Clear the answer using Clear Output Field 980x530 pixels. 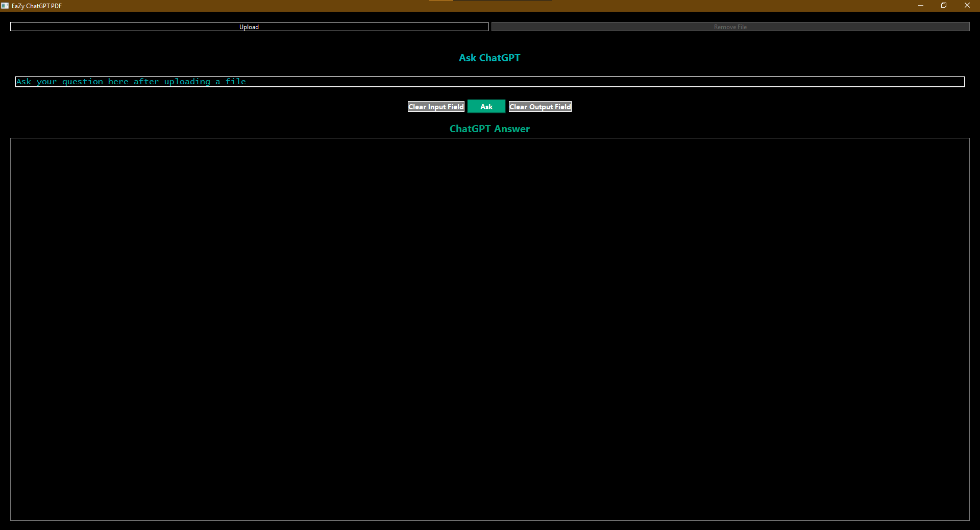pyautogui.click(x=540, y=106)
